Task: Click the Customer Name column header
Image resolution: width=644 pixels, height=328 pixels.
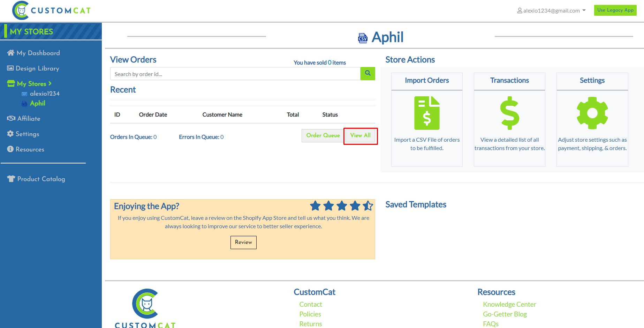Action: 222,114
